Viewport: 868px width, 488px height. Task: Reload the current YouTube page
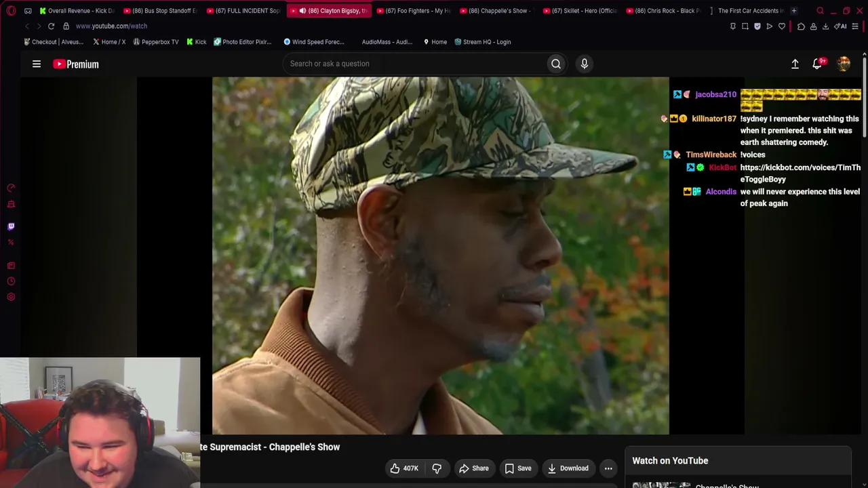pos(51,26)
